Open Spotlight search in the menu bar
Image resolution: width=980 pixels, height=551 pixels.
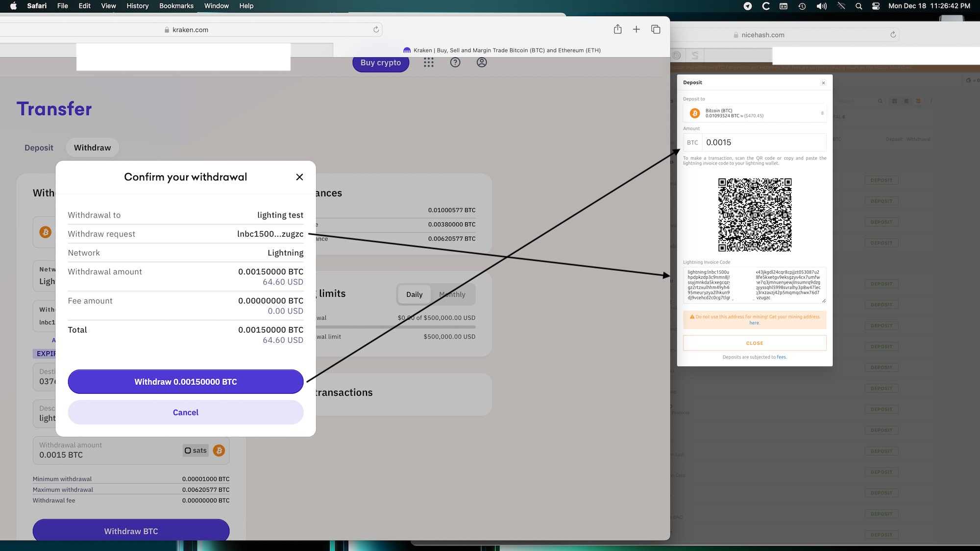click(858, 6)
